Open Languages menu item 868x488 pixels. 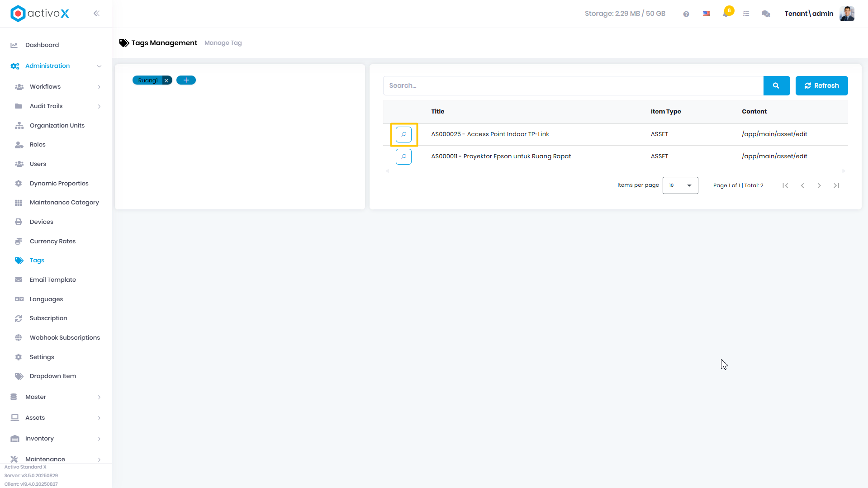click(46, 299)
